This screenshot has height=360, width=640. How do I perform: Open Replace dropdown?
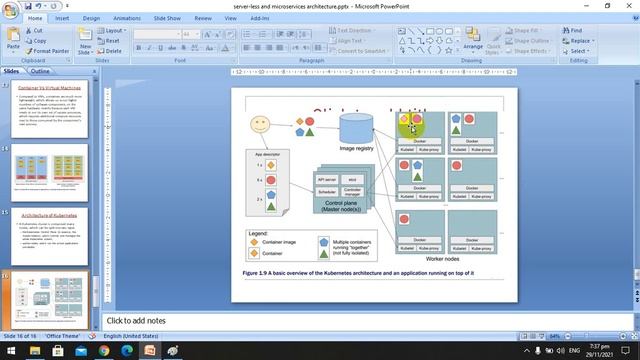click(578, 41)
